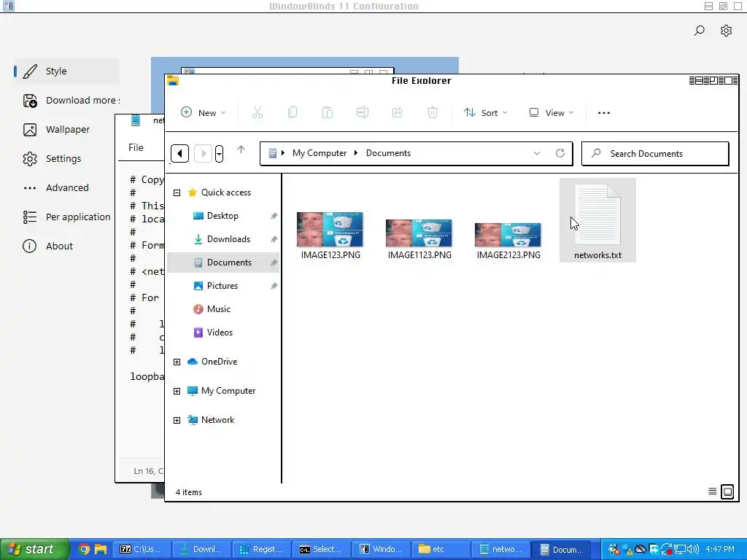Click the Search Documents input field

pos(655,154)
